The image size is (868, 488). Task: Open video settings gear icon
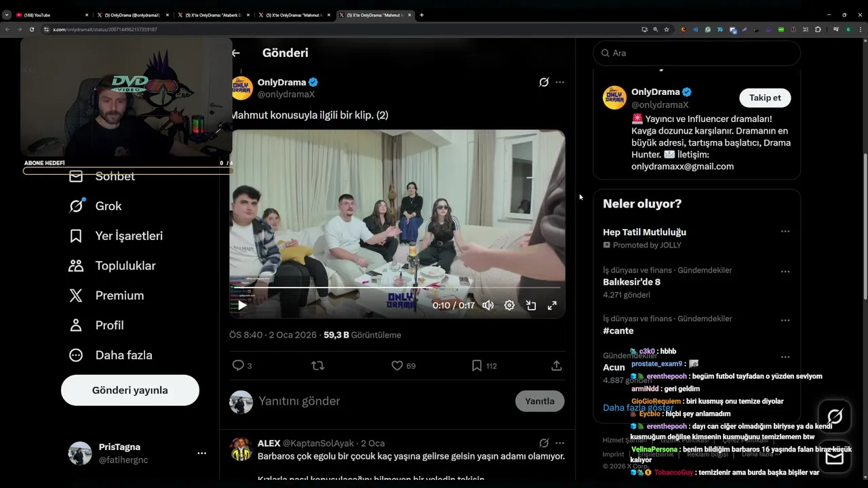coord(509,306)
